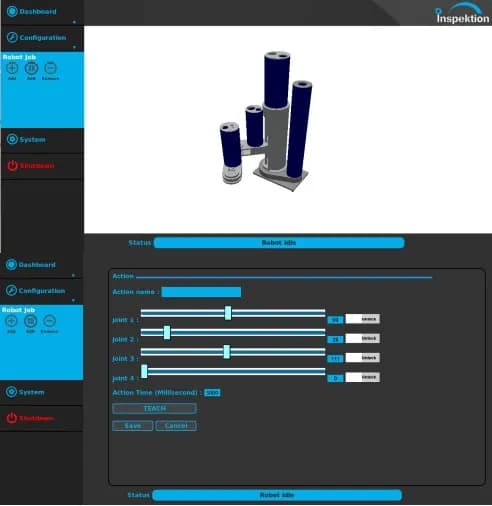Click the top Robot Job panel title

[x=19, y=57]
